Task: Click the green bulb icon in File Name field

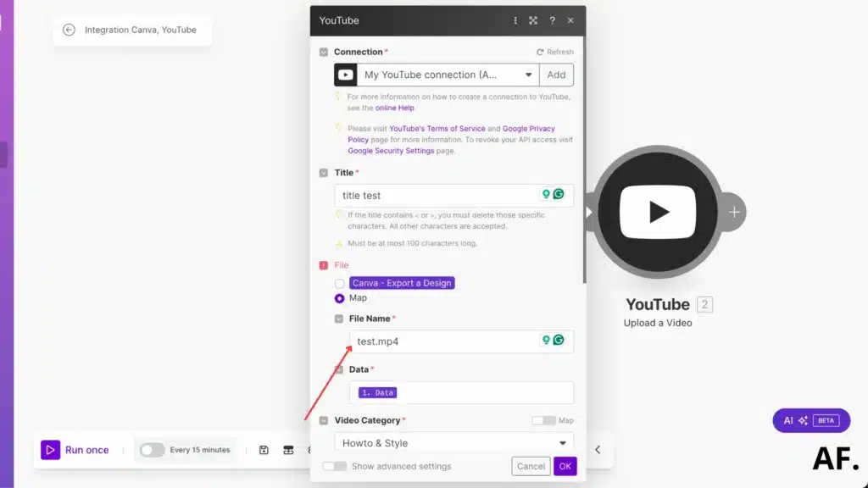Action: point(547,340)
